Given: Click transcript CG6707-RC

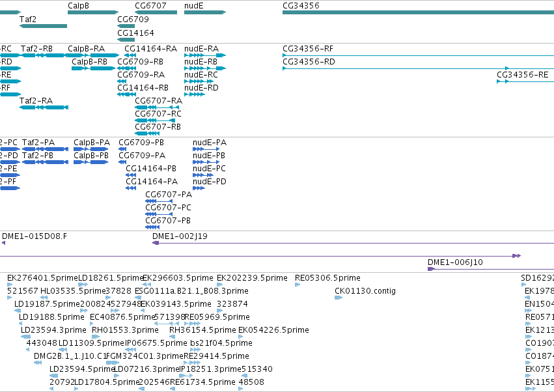Looking at the screenshot, I should pos(158,114).
